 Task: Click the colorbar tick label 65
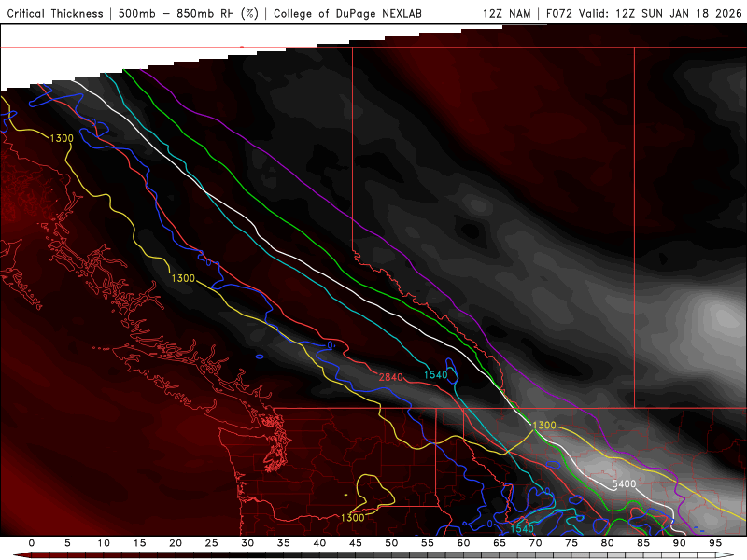pyautogui.click(x=500, y=543)
